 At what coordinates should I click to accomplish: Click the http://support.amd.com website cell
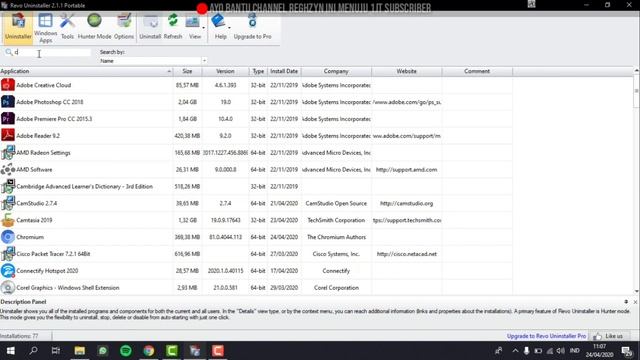(407, 169)
